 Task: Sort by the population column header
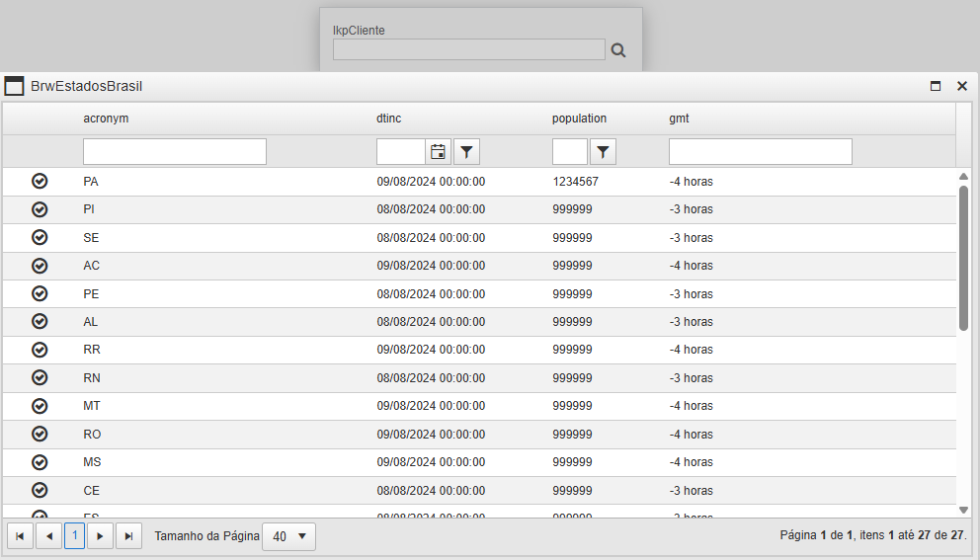(579, 119)
